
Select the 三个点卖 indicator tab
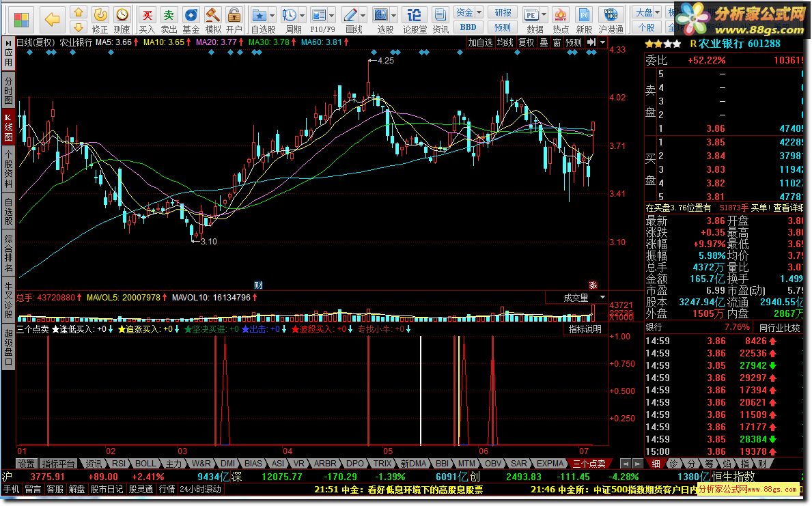coord(589,464)
